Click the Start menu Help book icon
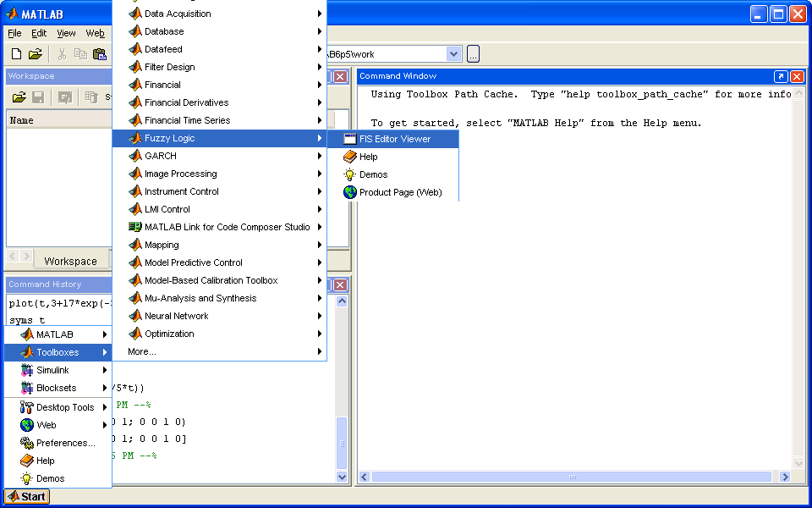 (27, 461)
